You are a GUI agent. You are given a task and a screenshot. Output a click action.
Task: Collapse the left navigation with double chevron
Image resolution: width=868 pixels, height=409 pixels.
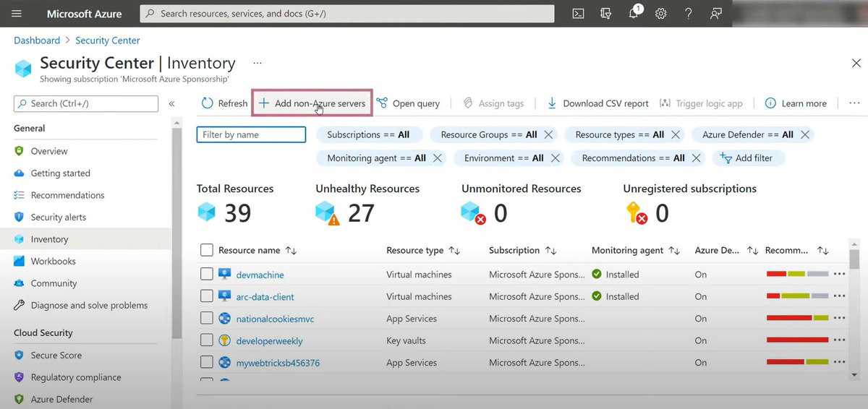tap(171, 104)
